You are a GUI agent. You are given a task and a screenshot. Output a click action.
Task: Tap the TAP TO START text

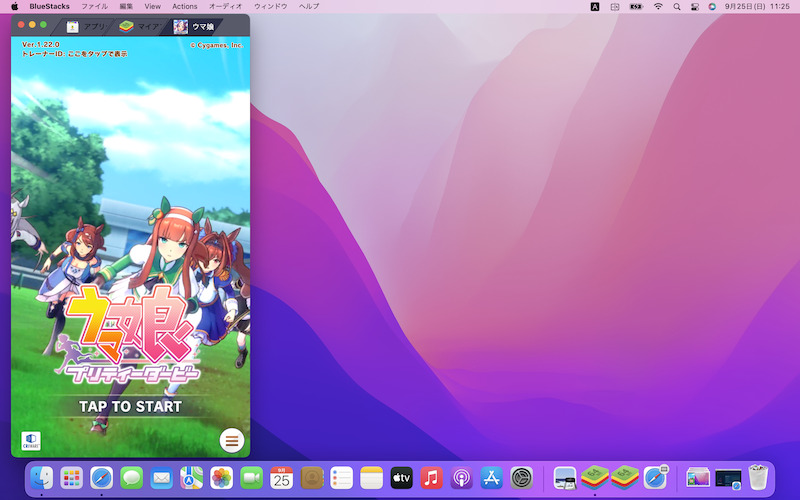click(130, 406)
